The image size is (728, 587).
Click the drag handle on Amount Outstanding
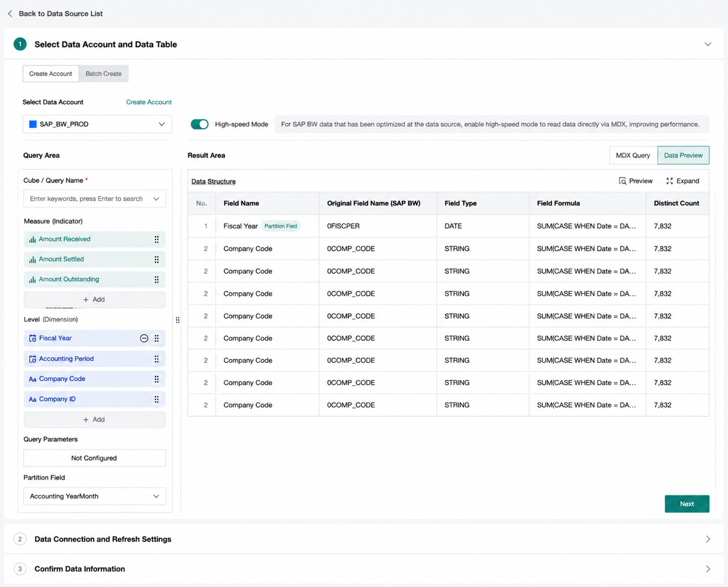pyautogui.click(x=156, y=279)
